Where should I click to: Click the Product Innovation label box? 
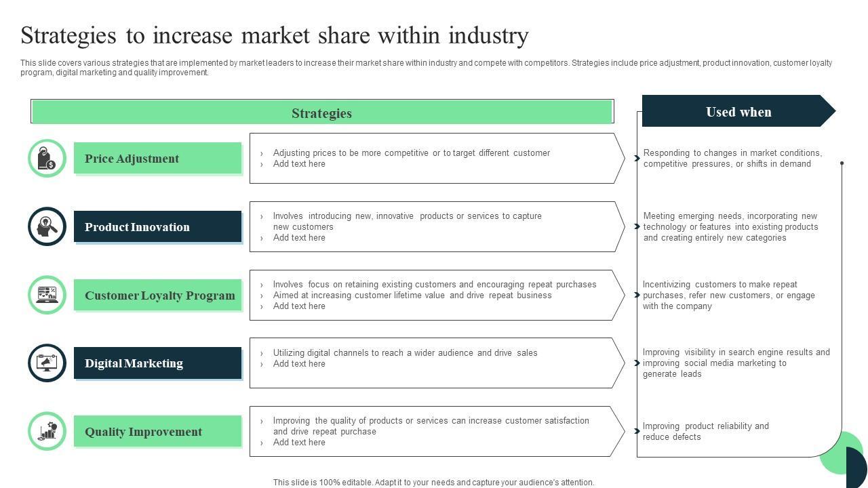click(157, 227)
